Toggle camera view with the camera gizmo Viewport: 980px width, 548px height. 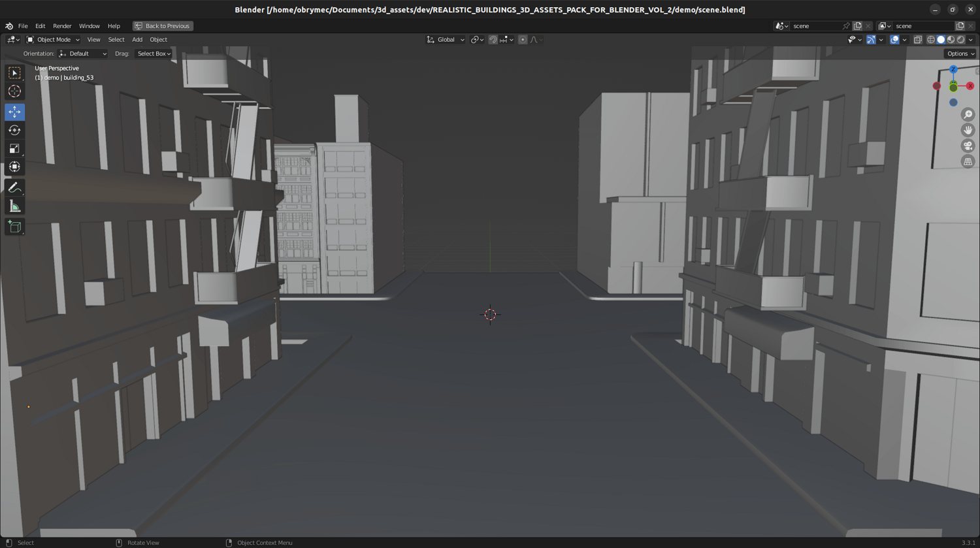968,146
